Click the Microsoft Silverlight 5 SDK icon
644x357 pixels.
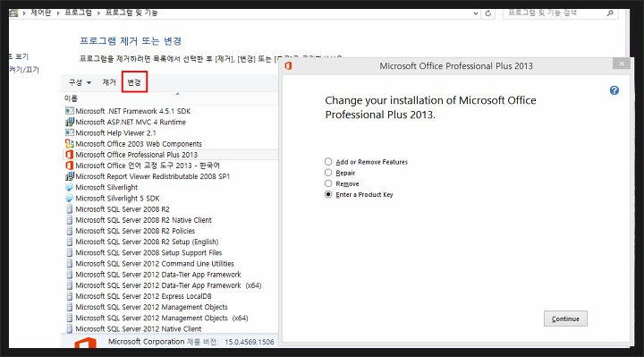[x=70, y=198]
